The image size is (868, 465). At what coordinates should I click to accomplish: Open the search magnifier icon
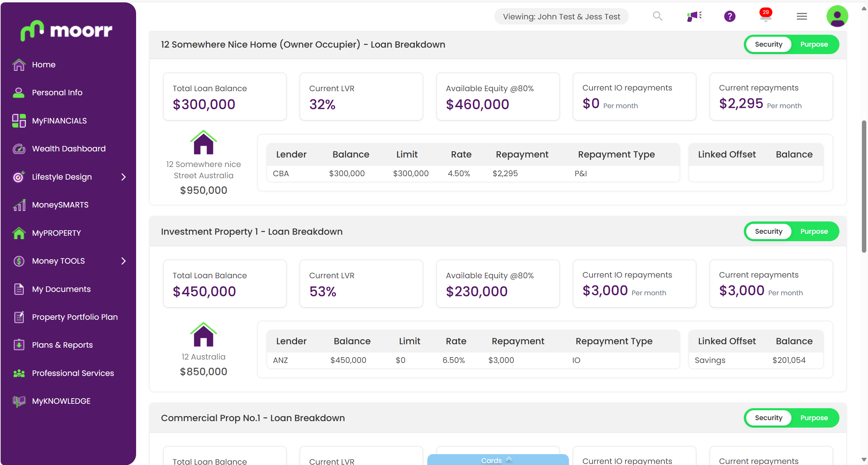point(657,16)
